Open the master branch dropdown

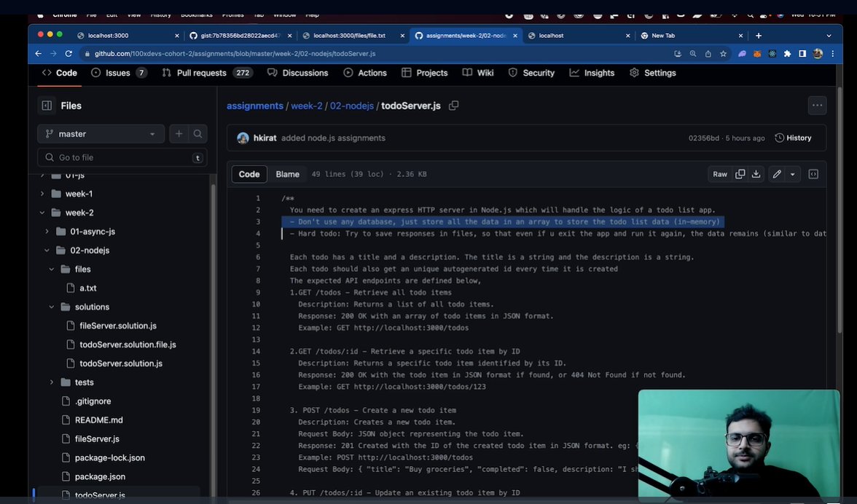(x=100, y=133)
